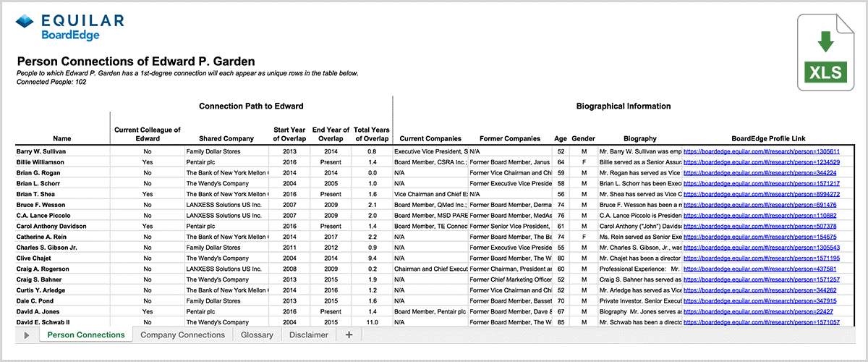The width and height of the screenshot is (868, 362).
Task: Switch to the Person Connections tab
Action: 86,334
